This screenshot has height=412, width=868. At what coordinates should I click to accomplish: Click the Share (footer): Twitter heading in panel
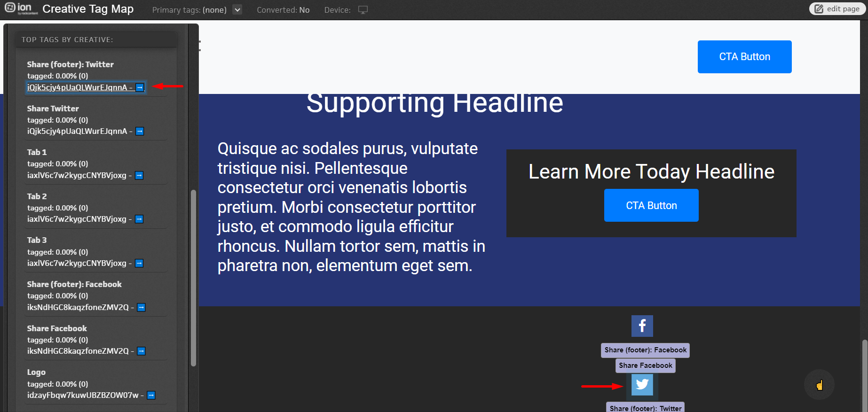70,64
